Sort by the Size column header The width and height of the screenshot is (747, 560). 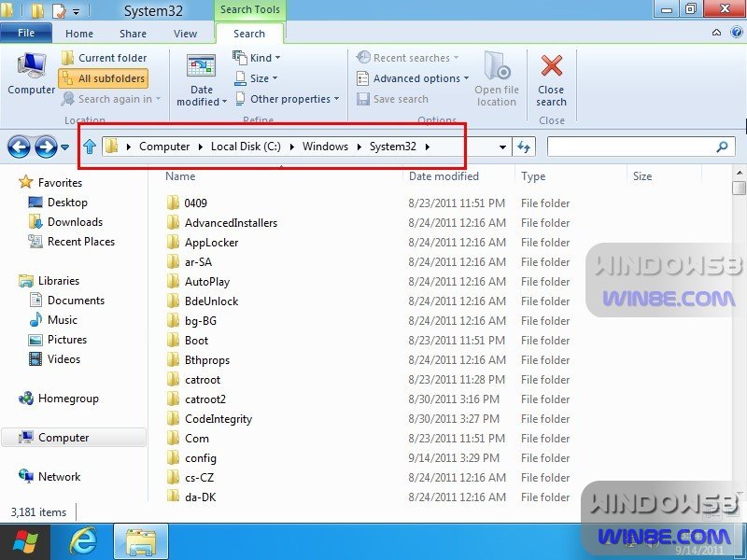(x=642, y=176)
